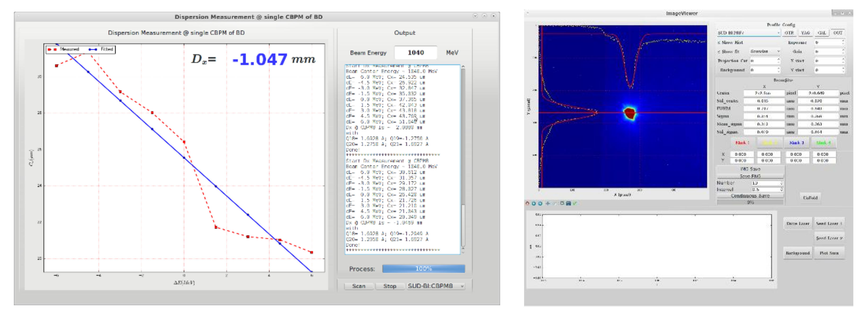Click the Output log text area

click(x=402, y=159)
